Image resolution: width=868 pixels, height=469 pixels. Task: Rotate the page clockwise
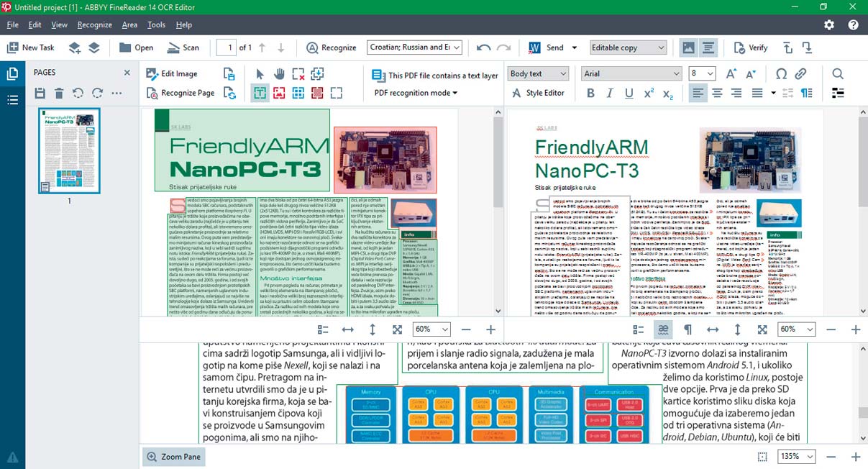97,93
